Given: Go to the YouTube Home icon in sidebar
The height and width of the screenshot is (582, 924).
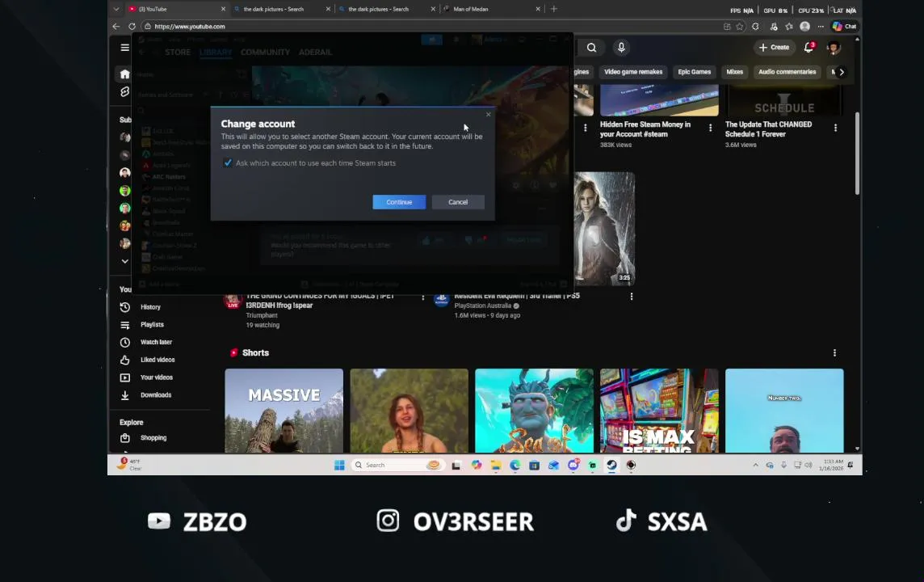Looking at the screenshot, I should (x=125, y=74).
